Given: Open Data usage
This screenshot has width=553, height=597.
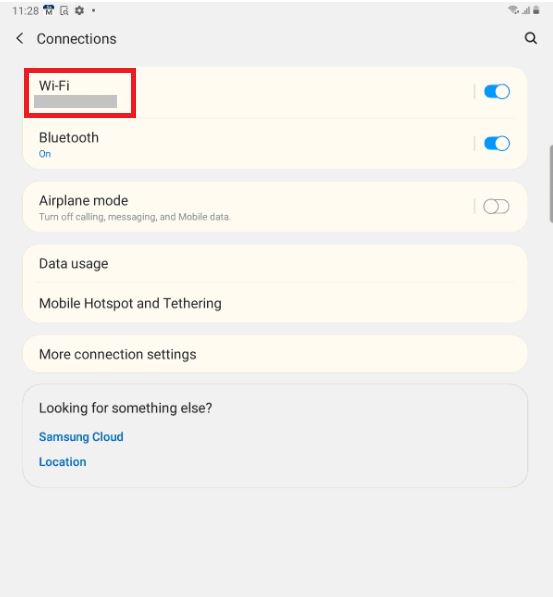Looking at the screenshot, I should click(275, 263).
